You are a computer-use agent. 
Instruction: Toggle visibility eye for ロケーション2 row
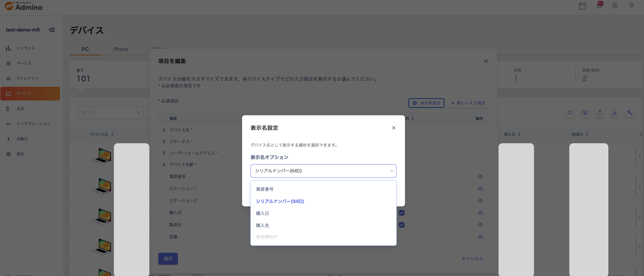480,201
